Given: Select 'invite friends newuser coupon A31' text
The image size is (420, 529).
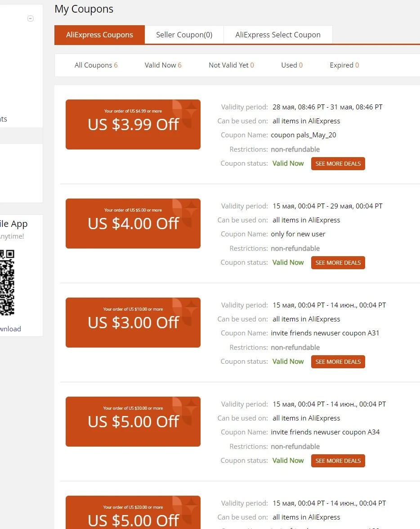Looking at the screenshot, I should click(325, 333).
